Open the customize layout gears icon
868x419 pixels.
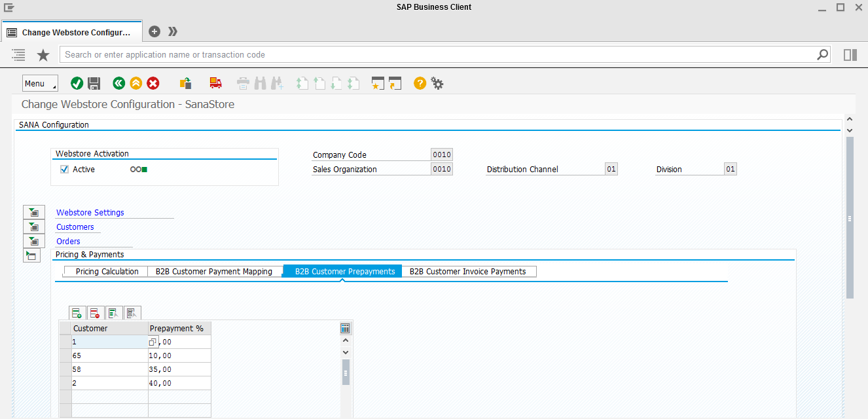pyautogui.click(x=437, y=83)
